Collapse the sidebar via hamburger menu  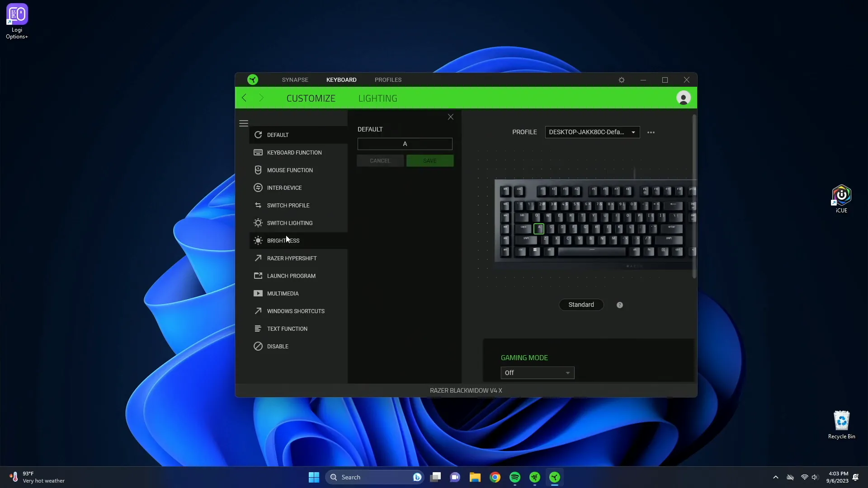(x=244, y=123)
